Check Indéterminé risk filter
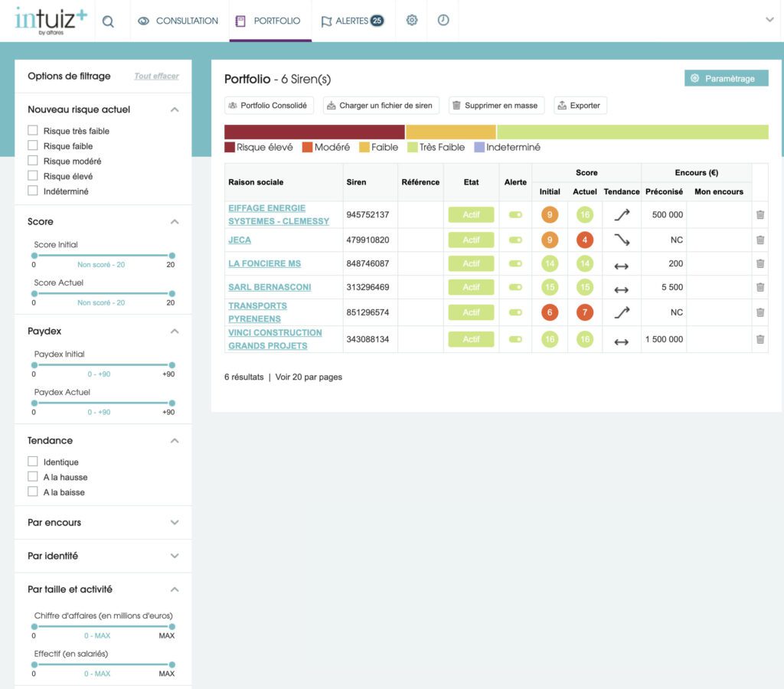784x689 pixels. coord(33,191)
